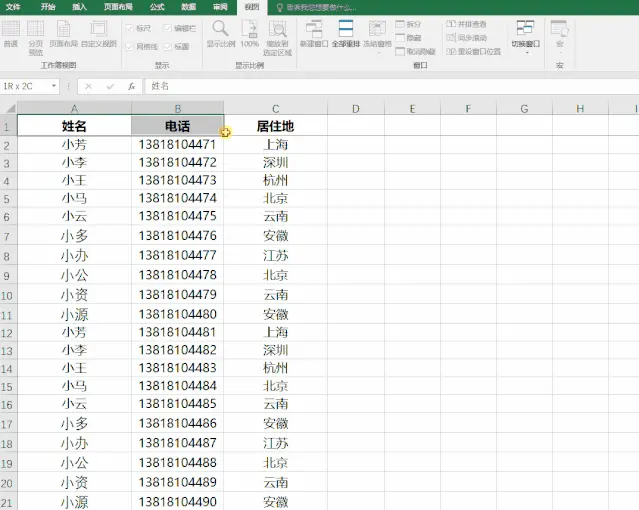Click the Name Box showing 1R x 2C
This screenshot has height=510, width=639.
[x=25, y=86]
